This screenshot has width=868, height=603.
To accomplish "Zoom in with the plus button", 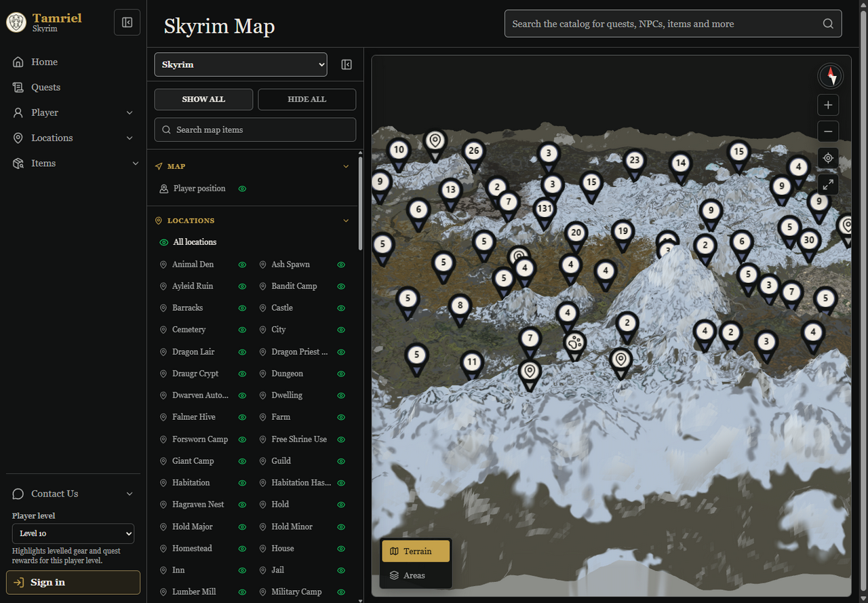I will click(828, 105).
